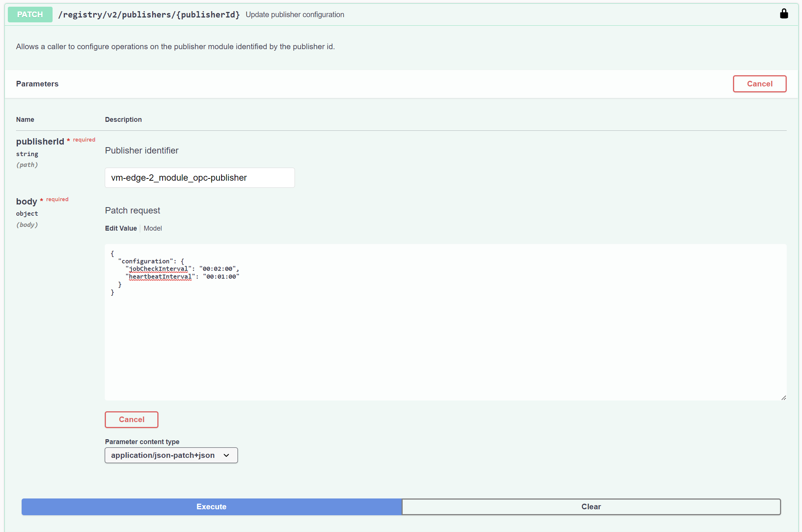This screenshot has width=802, height=532.
Task: Collapse the Update publisher configuration operation
Action: tap(295, 15)
